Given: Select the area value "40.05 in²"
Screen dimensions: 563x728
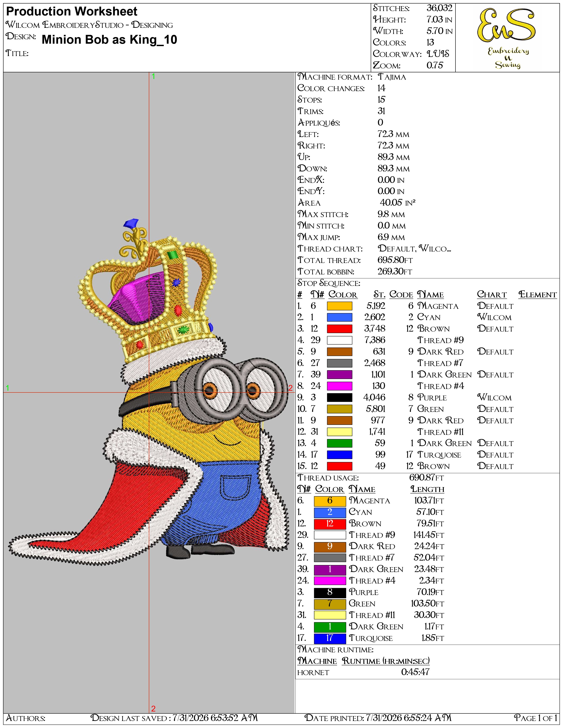Looking at the screenshot, I should [x=398, y=203].
